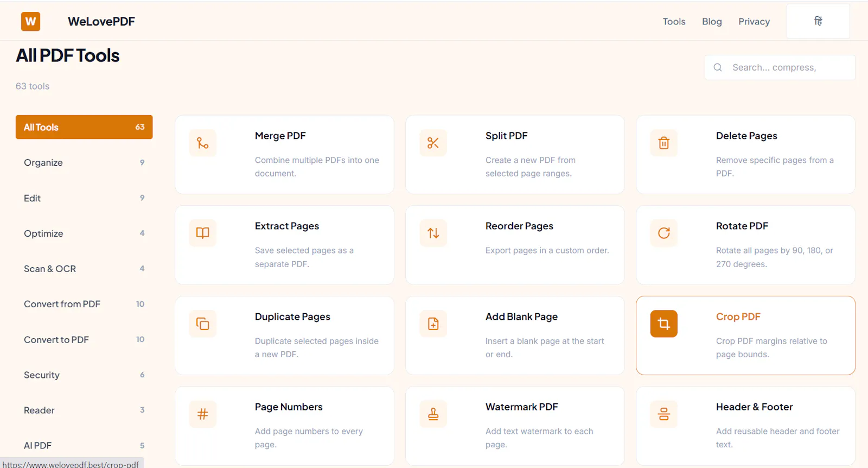This screenshot has height=468, width=868.
Task: Click the Add Blank Page file-plus icon
Action: (433, 324)
